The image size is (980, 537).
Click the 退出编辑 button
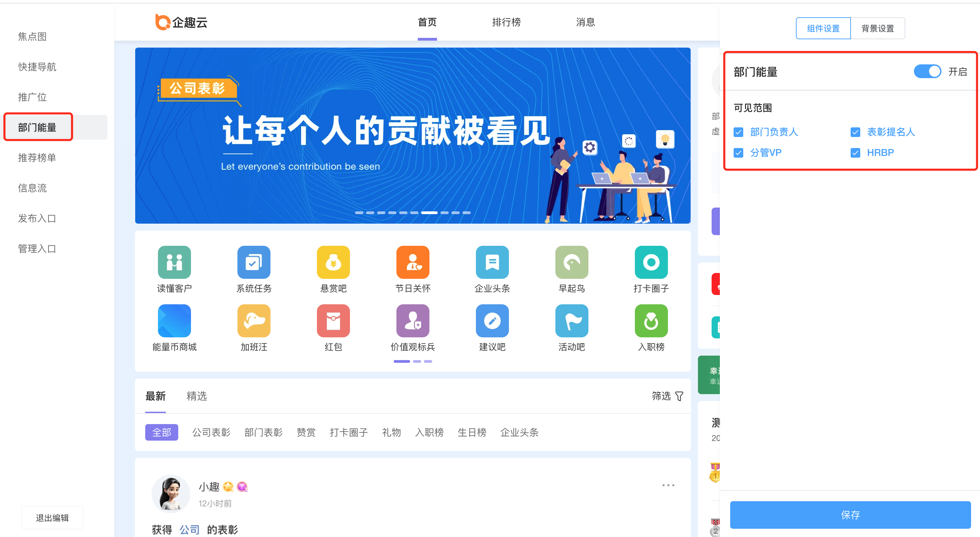coord(52,518)
